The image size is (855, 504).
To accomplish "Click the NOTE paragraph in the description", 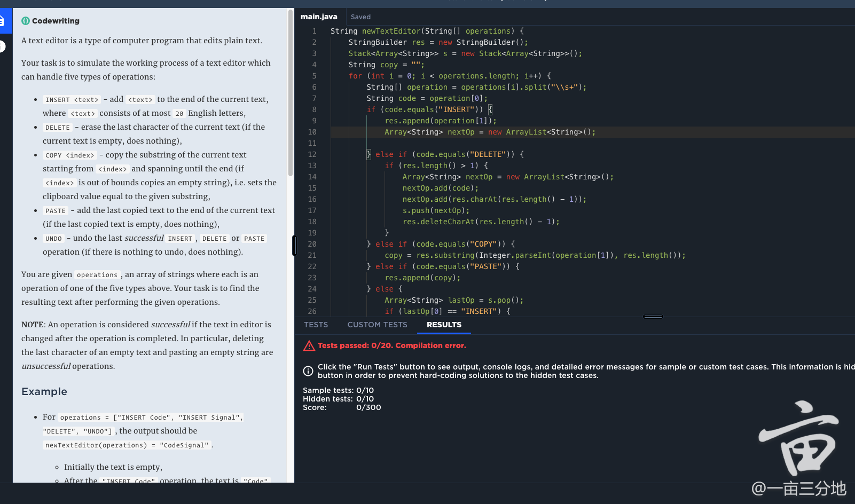I will (x=147, y=345).
